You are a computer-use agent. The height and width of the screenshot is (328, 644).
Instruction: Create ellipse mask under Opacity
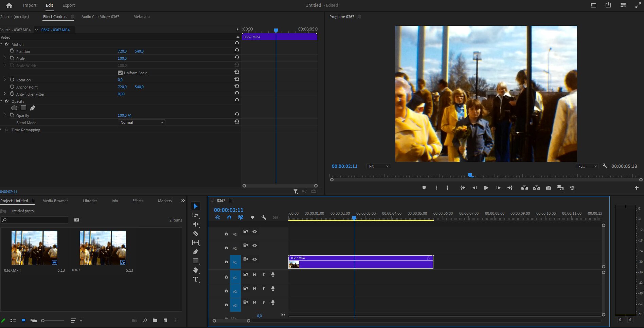14,108
